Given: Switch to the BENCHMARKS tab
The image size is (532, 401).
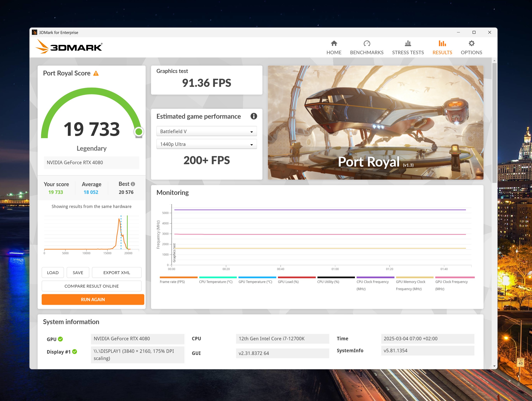Looking at the screenshot, I should tap(367, 52).
